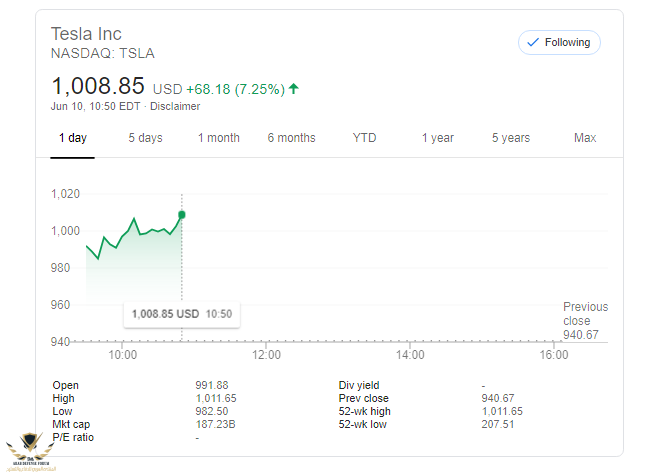Select the 1 day tab
The width and height of the screenshot is (654, 473).
72,138
